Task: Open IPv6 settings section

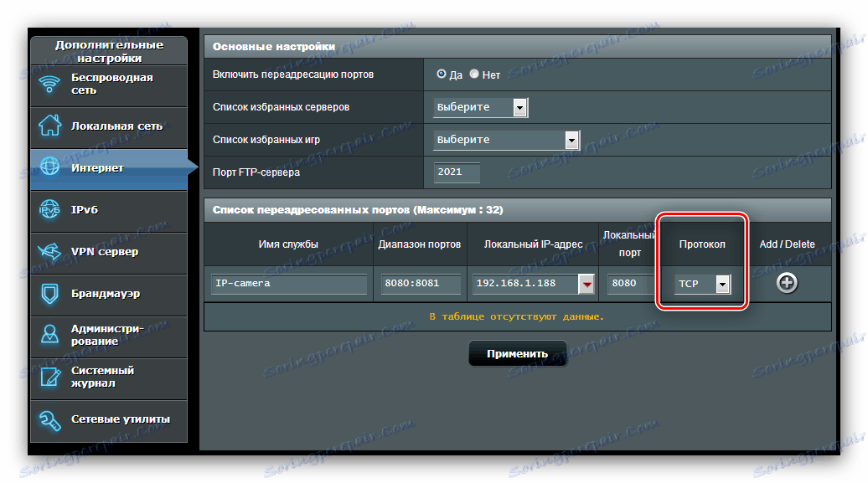Action: pyautogui.click(x=109, y=211)
